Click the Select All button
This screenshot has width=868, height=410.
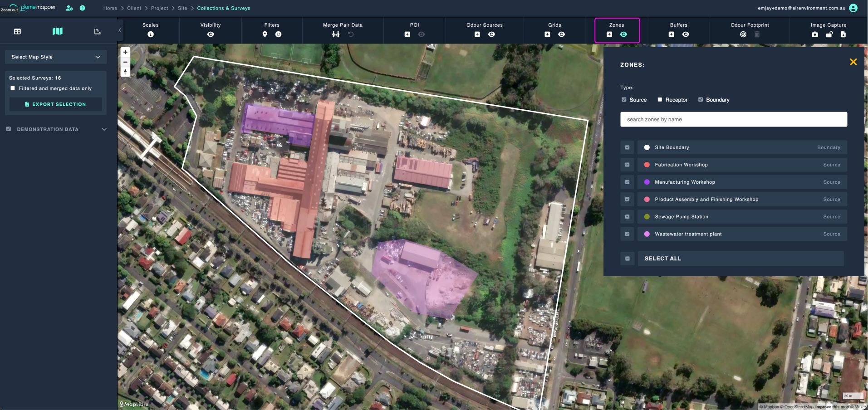(x=740, y=259)
